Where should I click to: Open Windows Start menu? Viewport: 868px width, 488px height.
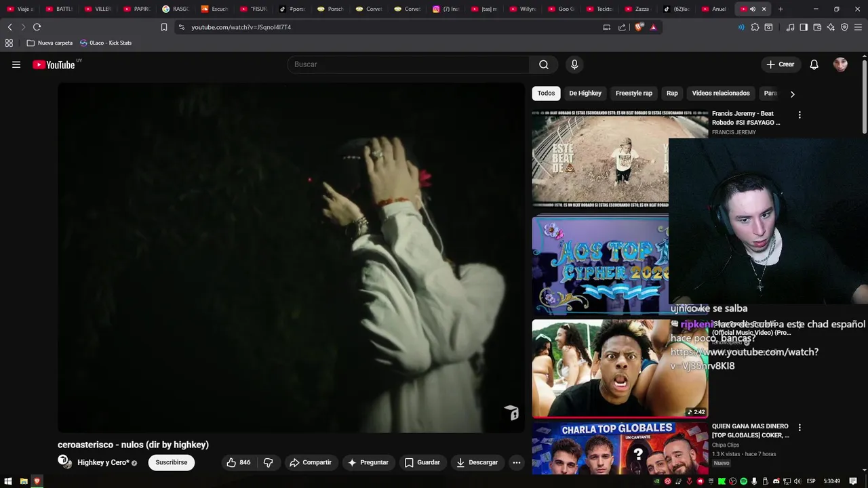tap(8, 481)
